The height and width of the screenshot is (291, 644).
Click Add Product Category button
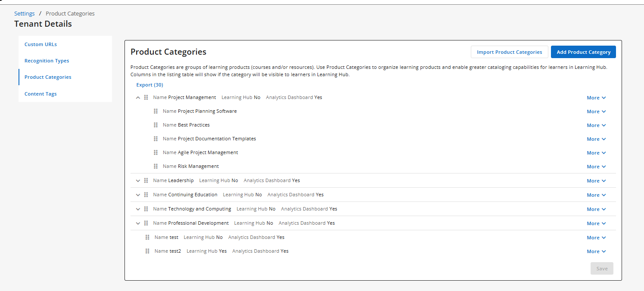tap(583, 52)
